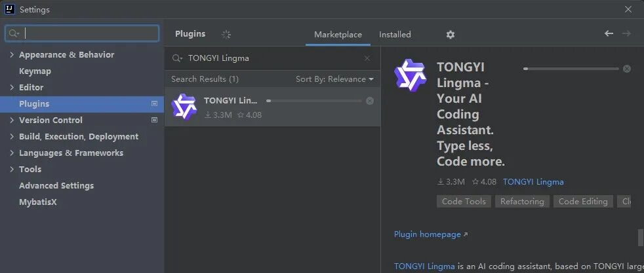The image size is (644, 273).
Task: Click the project-level icon beside Version Control
Action: pos(154,120)
